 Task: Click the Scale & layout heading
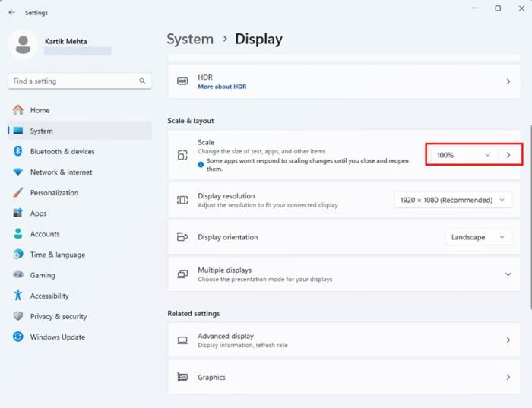[191, 121]
